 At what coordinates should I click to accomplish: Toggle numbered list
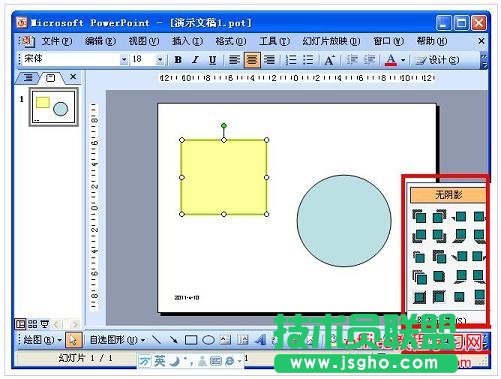[291, 60]
